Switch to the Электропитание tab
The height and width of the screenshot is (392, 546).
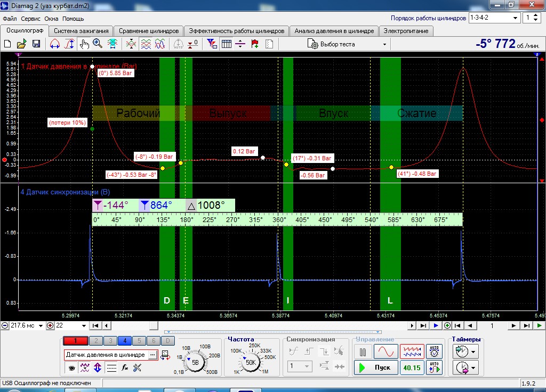click(x=406, y=31)
